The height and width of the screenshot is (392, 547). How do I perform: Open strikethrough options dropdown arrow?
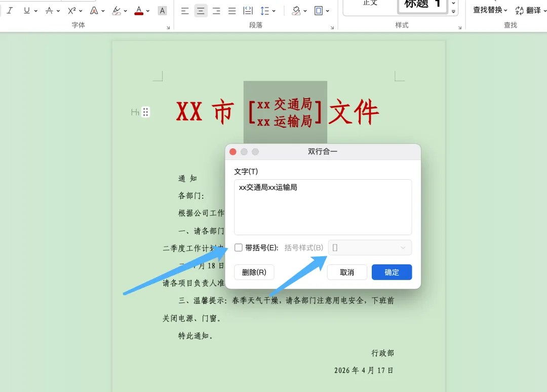(58, 11)
